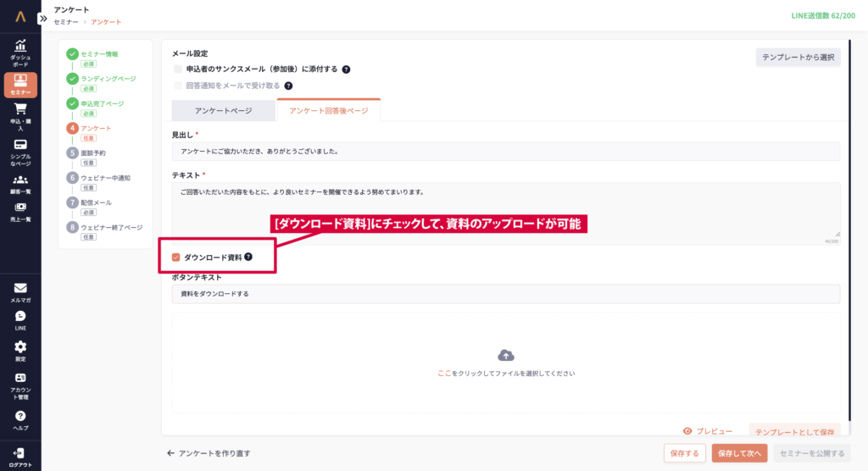868x471 pixels.
Task: Switch to the アンケートページ tab
Action: pos(223,111)
